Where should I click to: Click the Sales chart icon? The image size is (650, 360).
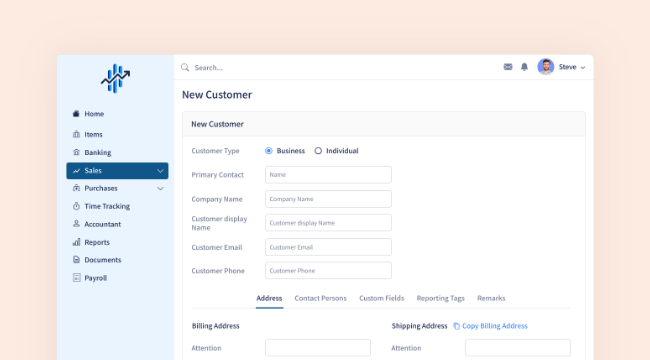click(76, 170)
